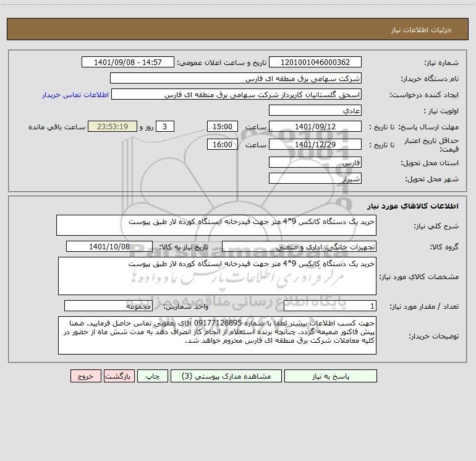Click the 'حداقل تاریخ اعتبار قیمت:' label
Viewport: 476px width, 461px height.
tap(431, 145)
